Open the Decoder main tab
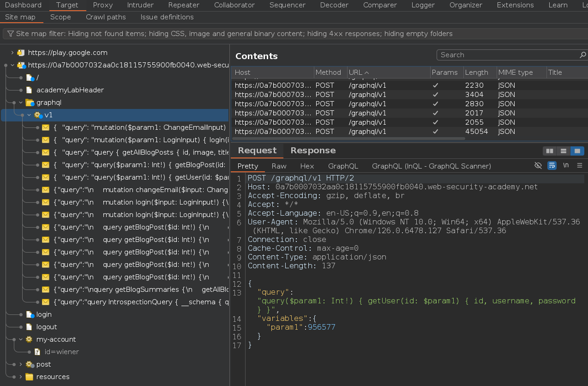The image size is (588, 386). pos(334,5)
